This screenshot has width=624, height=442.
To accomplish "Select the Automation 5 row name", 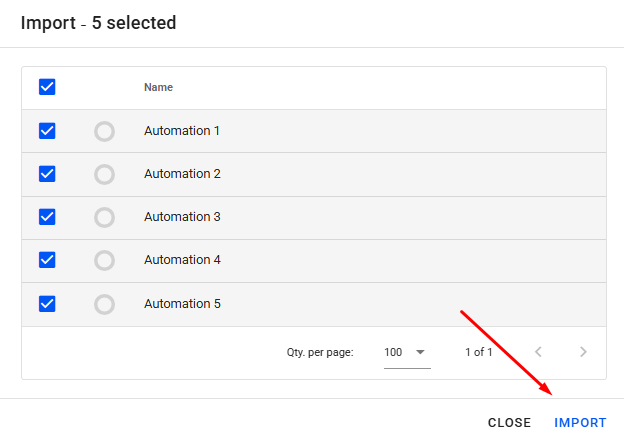I will click(x=182, y=303).
